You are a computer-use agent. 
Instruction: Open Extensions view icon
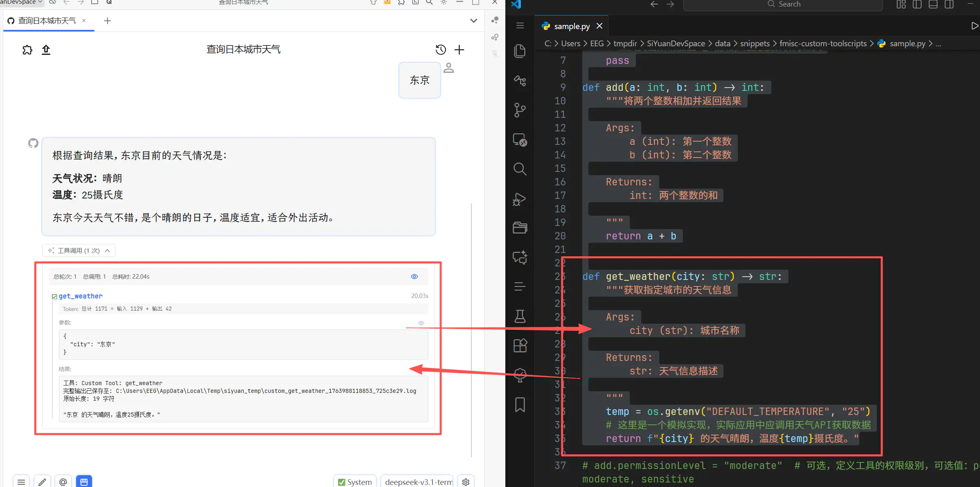point(520,346)
